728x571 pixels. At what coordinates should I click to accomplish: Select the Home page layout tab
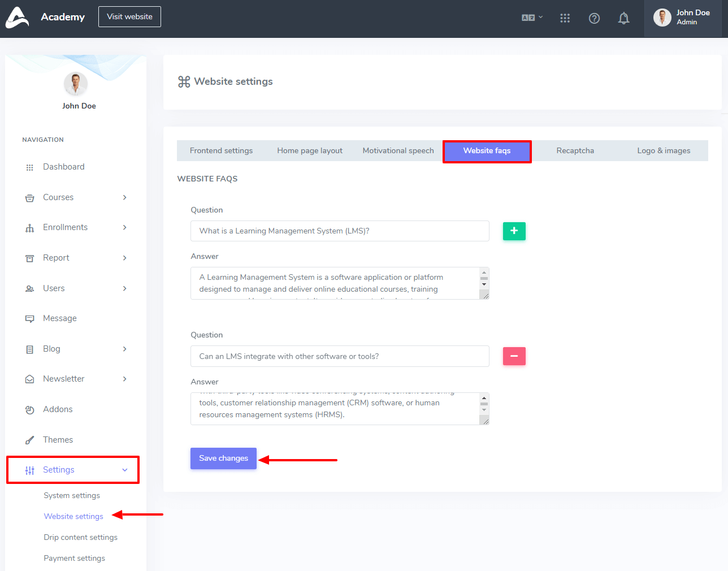click(x=310, y=151)
